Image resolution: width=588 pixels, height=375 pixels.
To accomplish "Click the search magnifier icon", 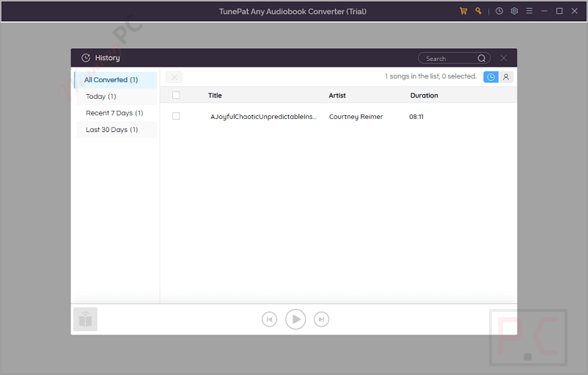I will click(482, 59).
